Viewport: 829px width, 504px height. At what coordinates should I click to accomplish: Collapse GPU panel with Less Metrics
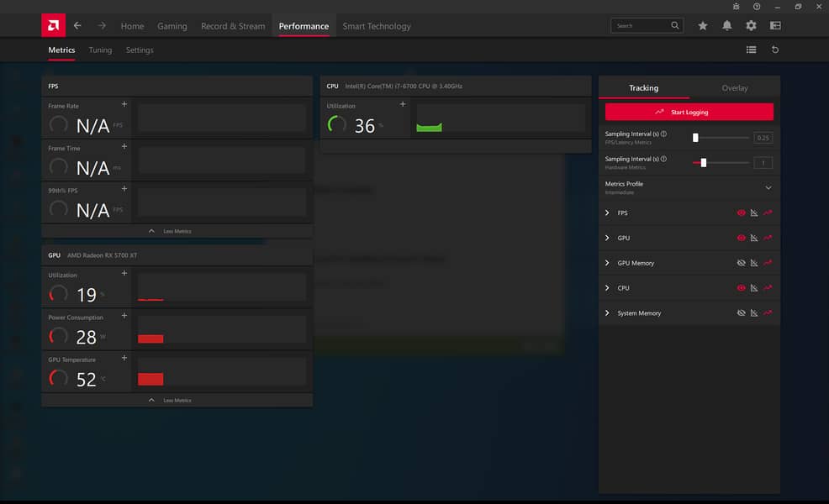pos(177,400)
